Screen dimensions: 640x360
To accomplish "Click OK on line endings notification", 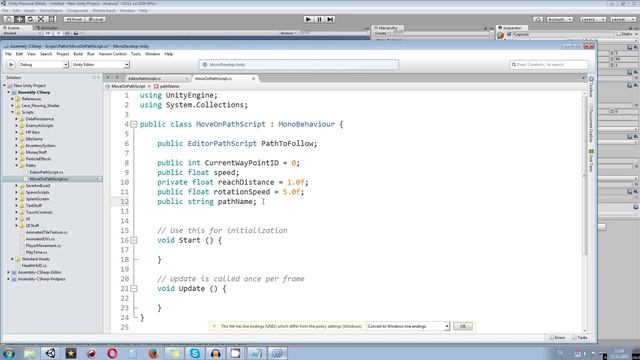I will coord(463,326).
